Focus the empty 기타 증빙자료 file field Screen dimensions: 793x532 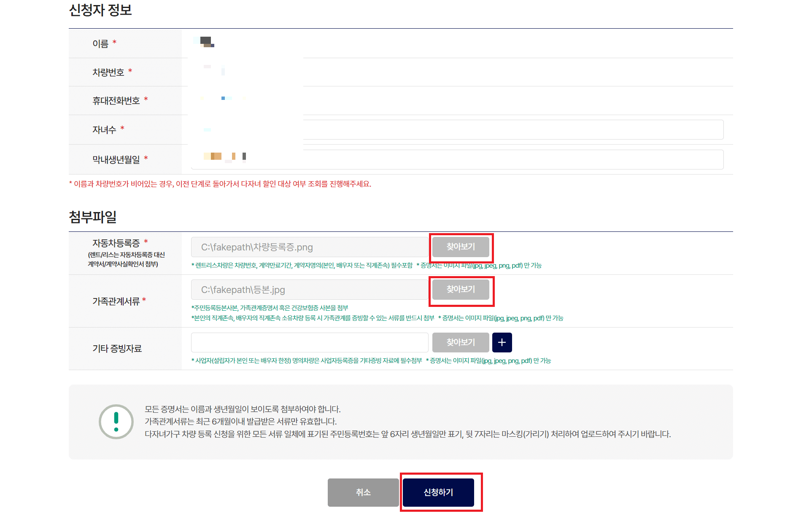[x=310, y=342]
